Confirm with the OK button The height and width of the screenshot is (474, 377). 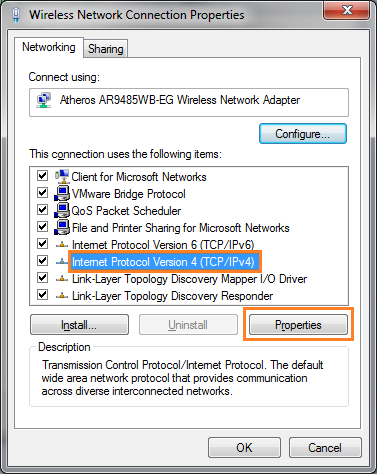[244, 448]
